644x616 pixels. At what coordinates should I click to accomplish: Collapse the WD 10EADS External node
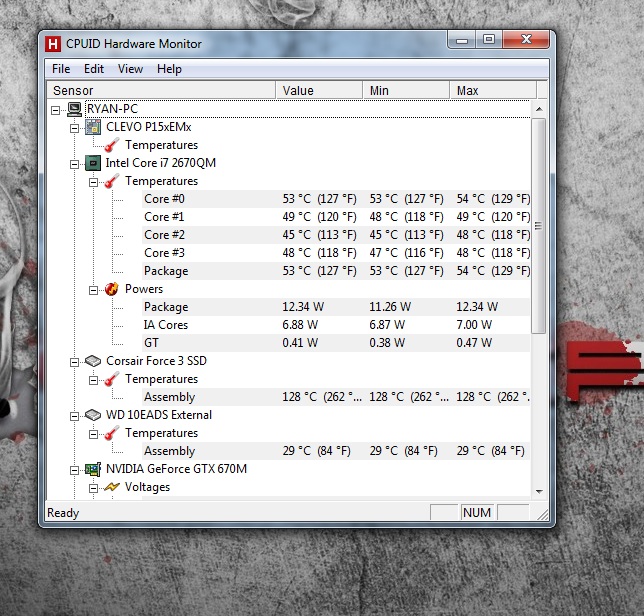[74, 416]
